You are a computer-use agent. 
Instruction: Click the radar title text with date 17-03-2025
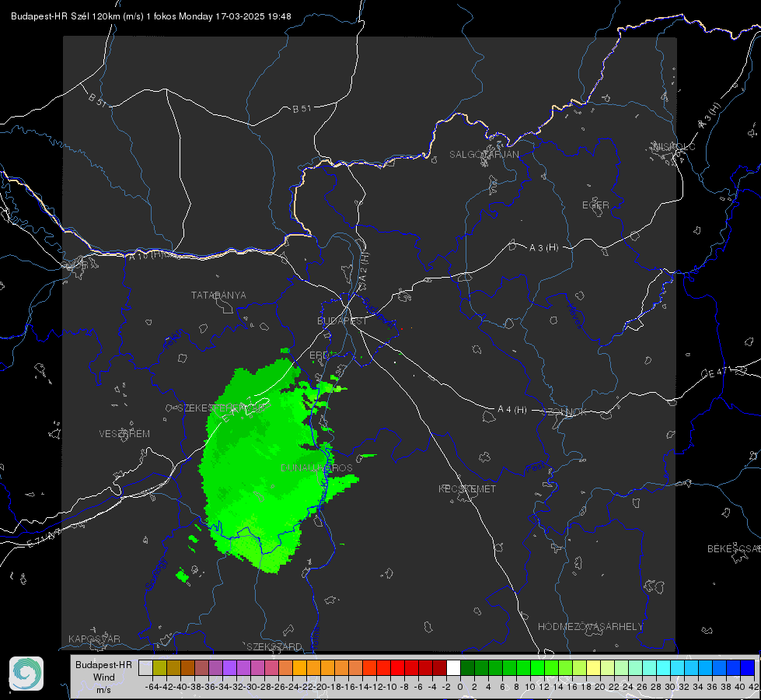(151, 16)
